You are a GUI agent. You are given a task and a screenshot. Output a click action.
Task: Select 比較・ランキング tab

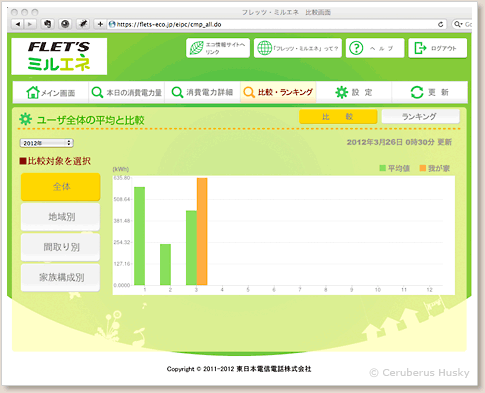[x=278, y=92]
